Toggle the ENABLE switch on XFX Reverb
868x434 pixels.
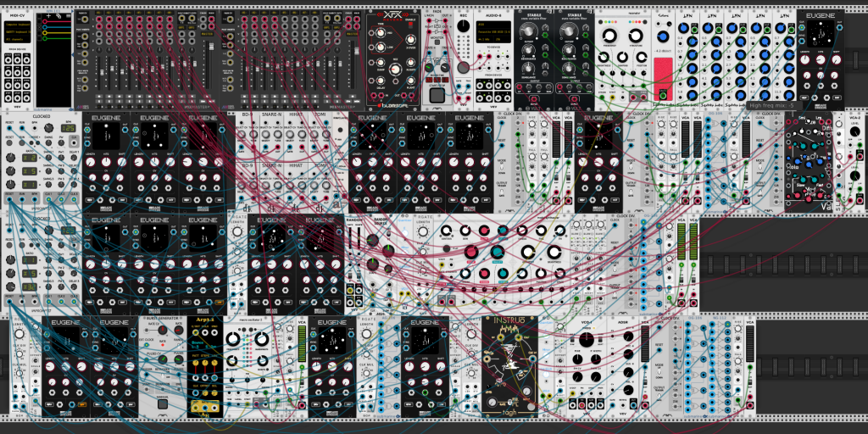[411, 25]
